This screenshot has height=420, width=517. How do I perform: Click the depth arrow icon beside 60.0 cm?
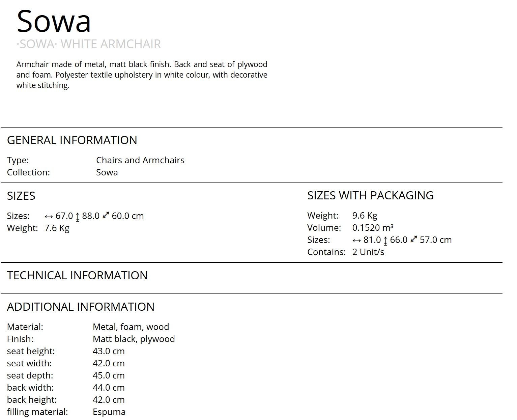pos(106,215)
